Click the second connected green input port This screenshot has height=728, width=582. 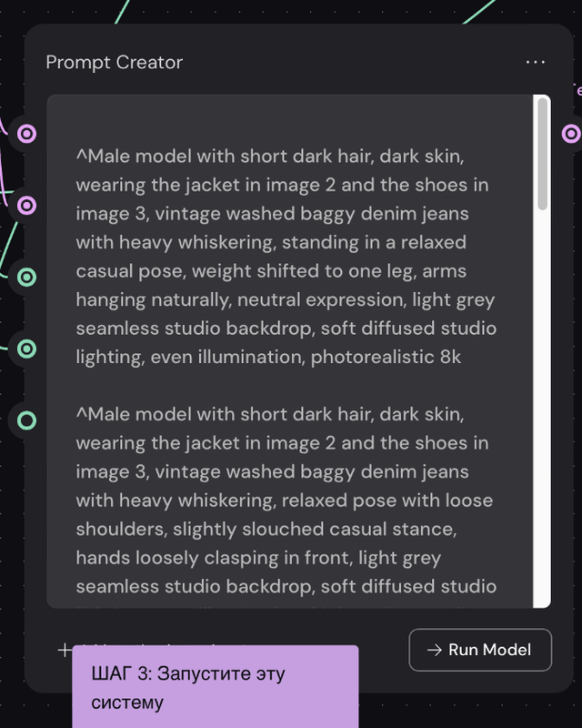[x=27, y=349]
